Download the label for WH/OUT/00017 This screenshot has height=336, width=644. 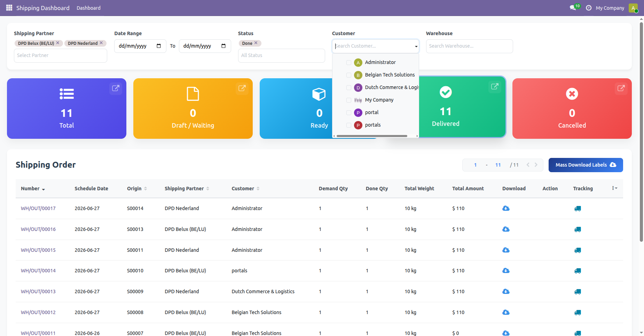click(x=506, y=208)
